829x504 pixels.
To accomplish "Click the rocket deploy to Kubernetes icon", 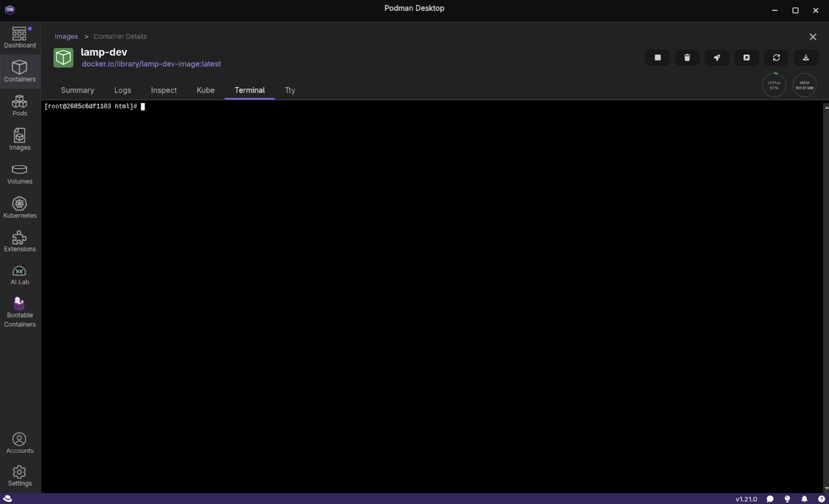I will (x=717, y=58).
